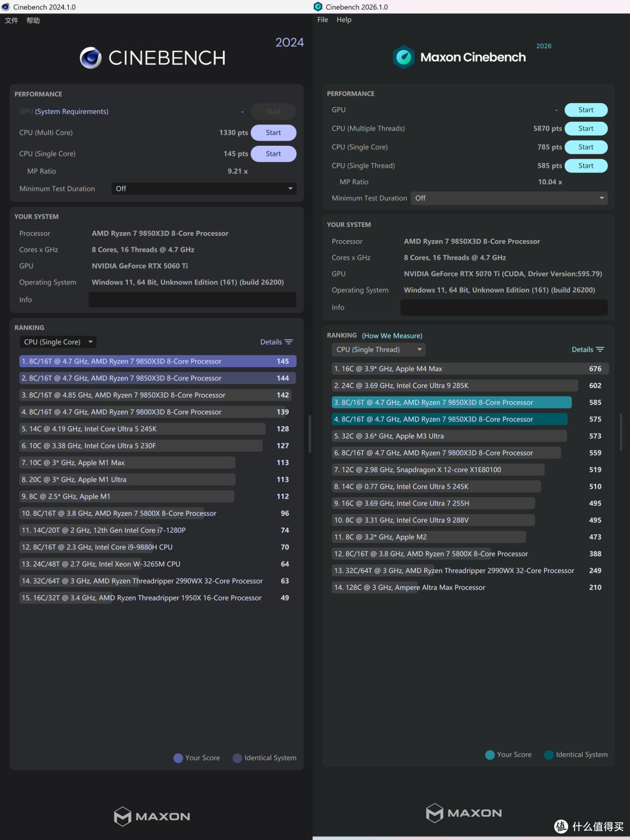
Task: Start CPU (Single Core) test in Cinebench 2026
Action: (x=586, y=147)
